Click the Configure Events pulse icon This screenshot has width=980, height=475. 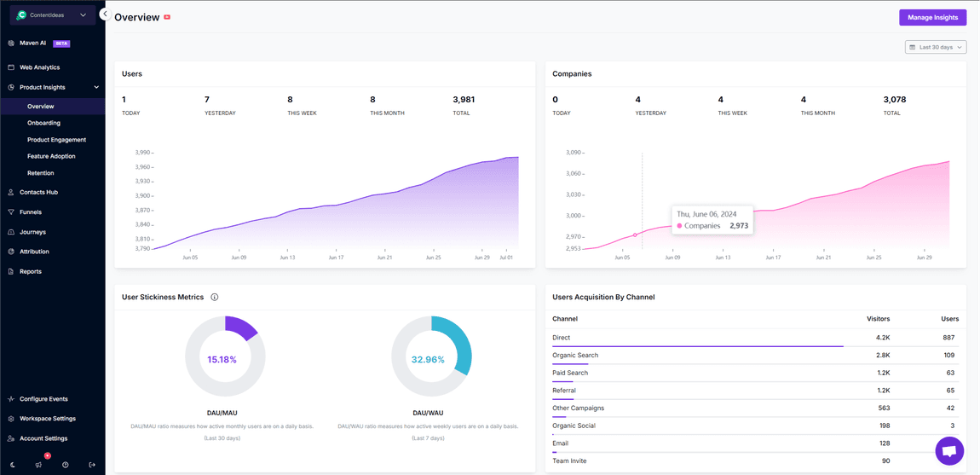(x=11, y=399)
